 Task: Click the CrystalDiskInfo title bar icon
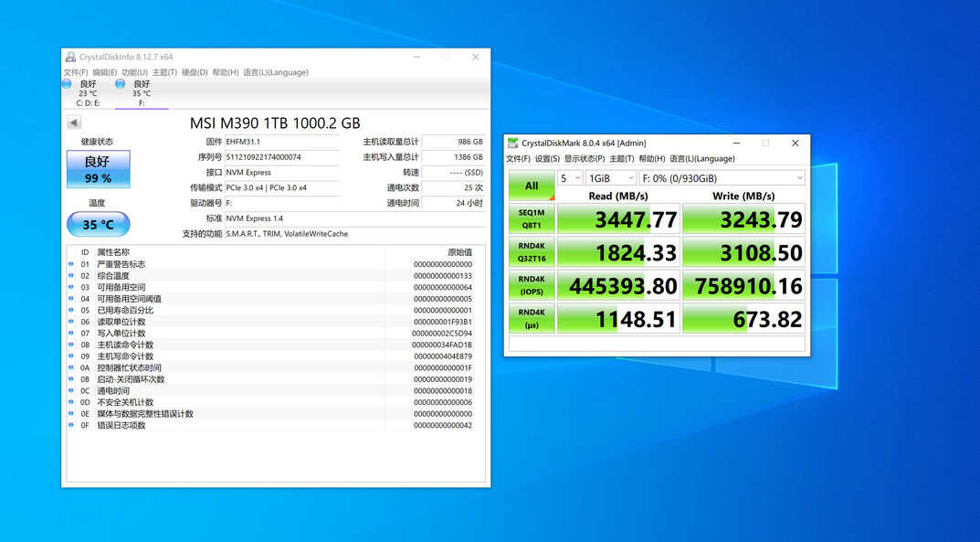click(x=70, y=57)
